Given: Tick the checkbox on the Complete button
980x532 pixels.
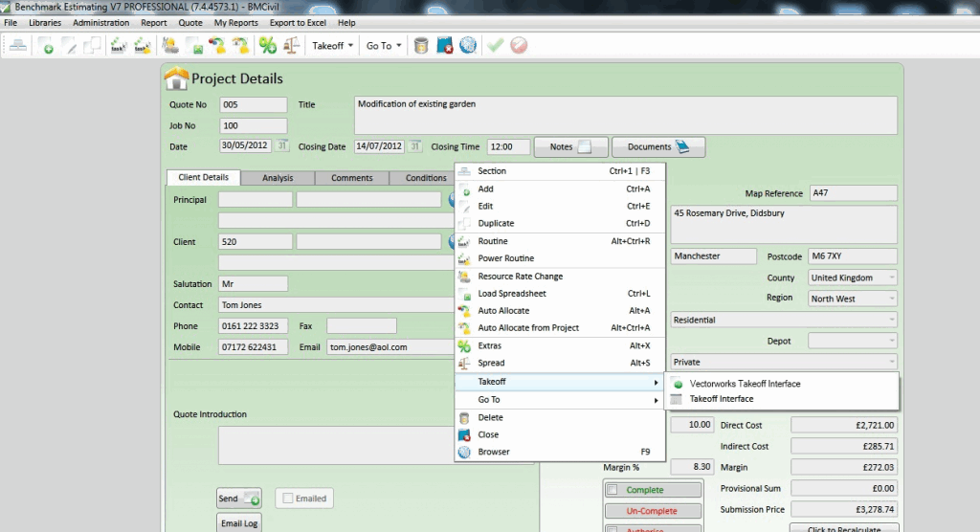Looking at the screenshot, I should click(x=612, y=490).
